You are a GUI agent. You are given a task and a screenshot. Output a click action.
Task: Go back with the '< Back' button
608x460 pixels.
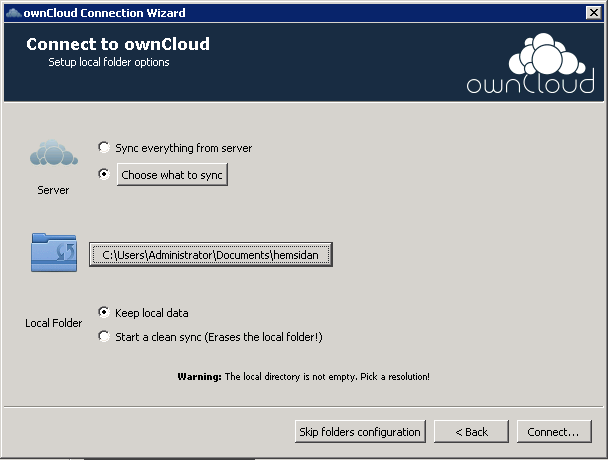click(471, 432)
